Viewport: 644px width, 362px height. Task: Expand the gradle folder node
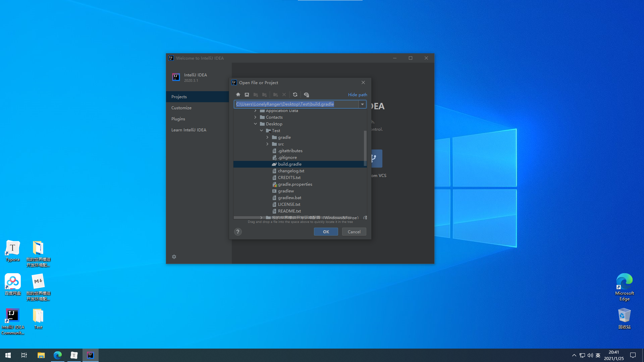(268, 137)
